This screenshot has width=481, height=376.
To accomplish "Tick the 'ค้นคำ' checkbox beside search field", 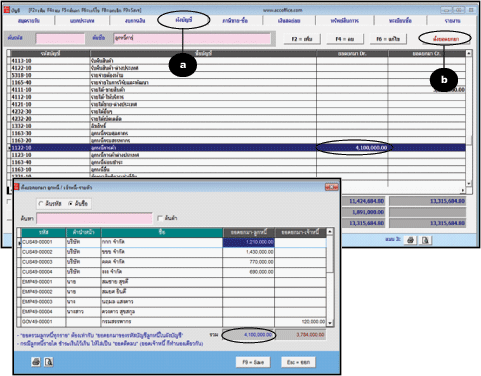I will [160, 218].
